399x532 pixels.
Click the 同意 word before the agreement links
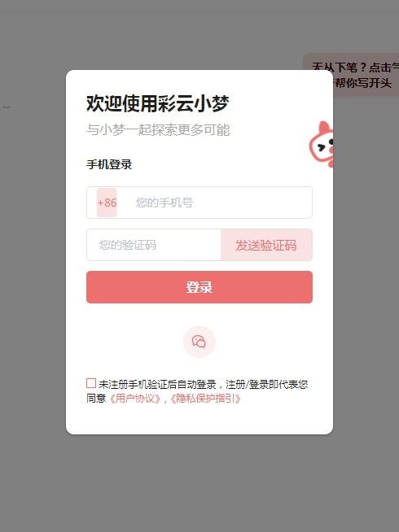[96, 399]
